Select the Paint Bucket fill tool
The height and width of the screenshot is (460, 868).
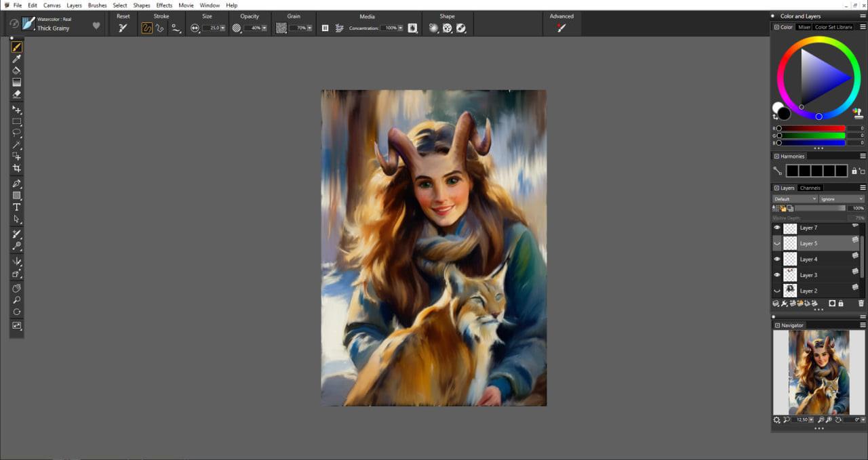point(17,70)
